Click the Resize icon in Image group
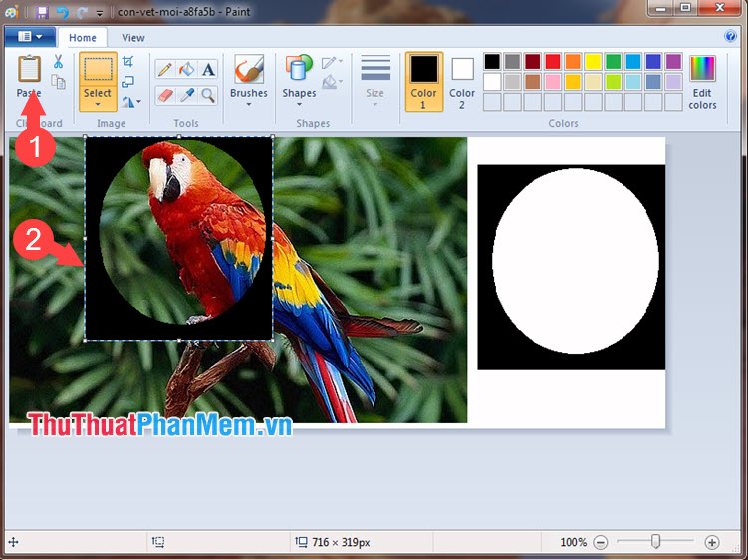The height and width of the screenshot is (560, 748). 127,81
